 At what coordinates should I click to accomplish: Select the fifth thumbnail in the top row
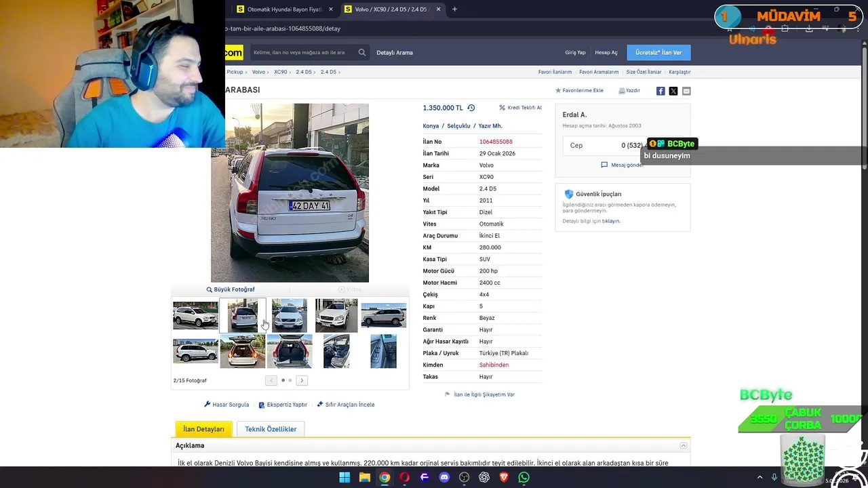384,315
